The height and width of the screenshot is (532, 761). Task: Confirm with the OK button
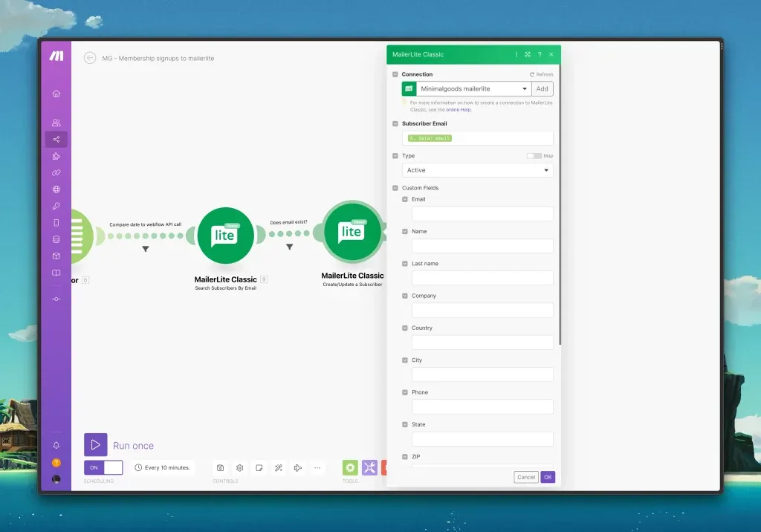coord(548,477)
